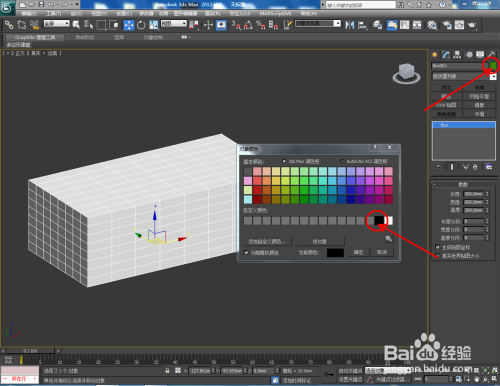Click the Mirror tool icon
500x386 pixels.
tap(350, 25)
